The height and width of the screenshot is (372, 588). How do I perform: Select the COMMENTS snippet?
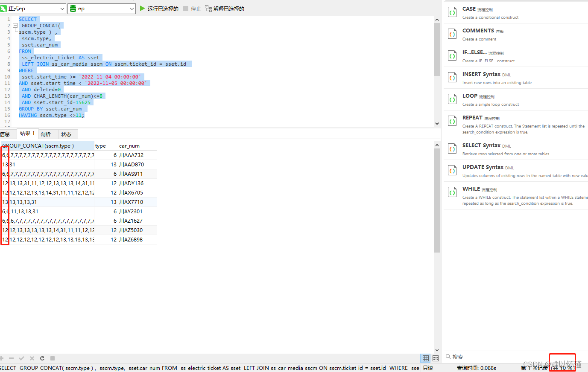click(516, 35)
